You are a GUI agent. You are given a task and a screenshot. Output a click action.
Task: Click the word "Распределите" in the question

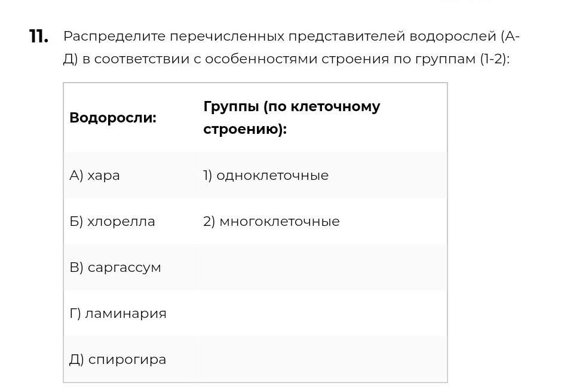point(114,36)
